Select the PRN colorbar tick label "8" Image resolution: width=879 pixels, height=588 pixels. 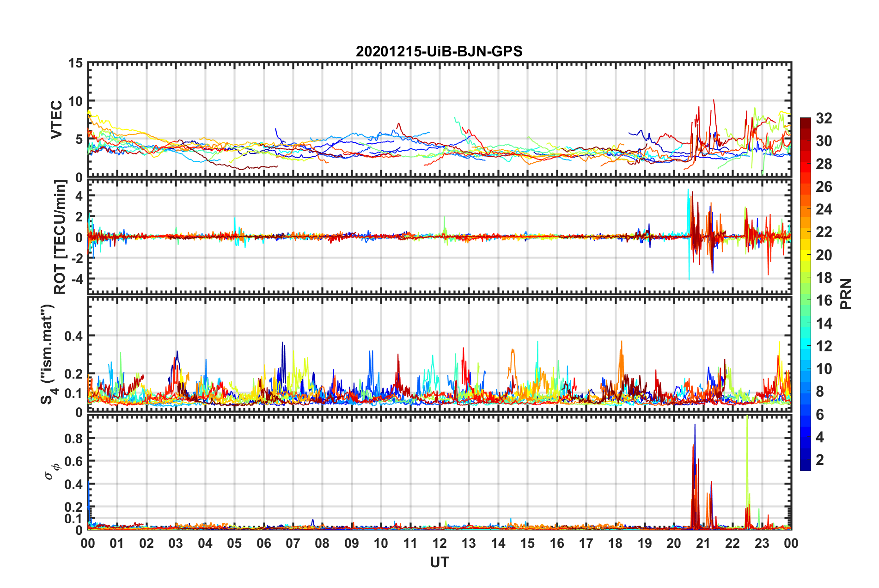pos(820,392)
